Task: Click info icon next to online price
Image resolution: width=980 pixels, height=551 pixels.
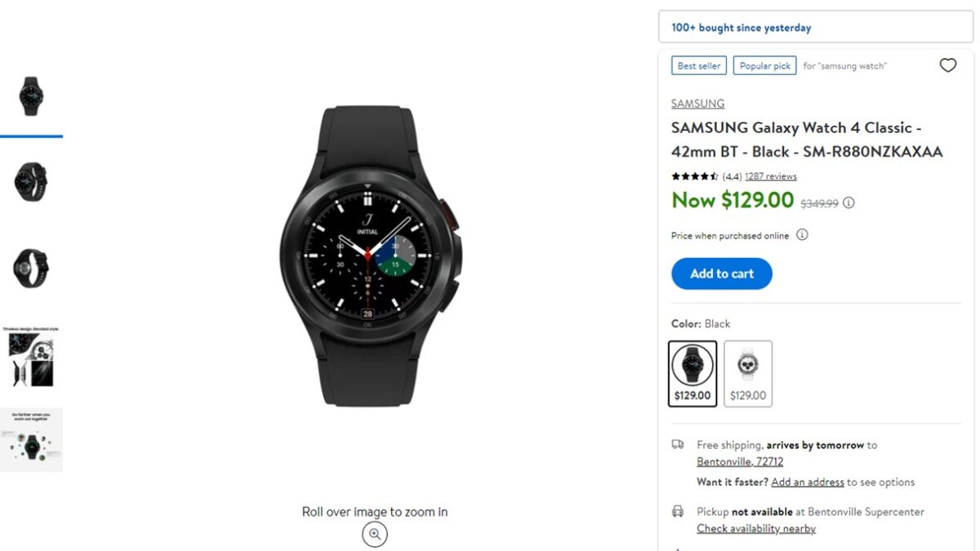Action: pyautogui.click(x=802, y=235)
